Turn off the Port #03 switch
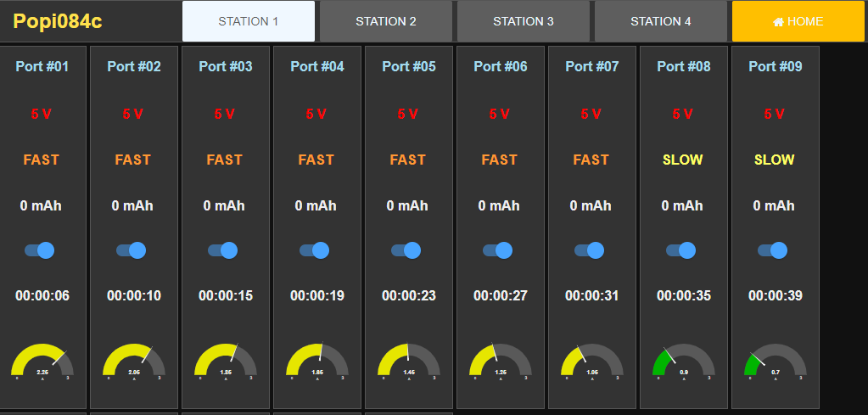 click(222, 250)
